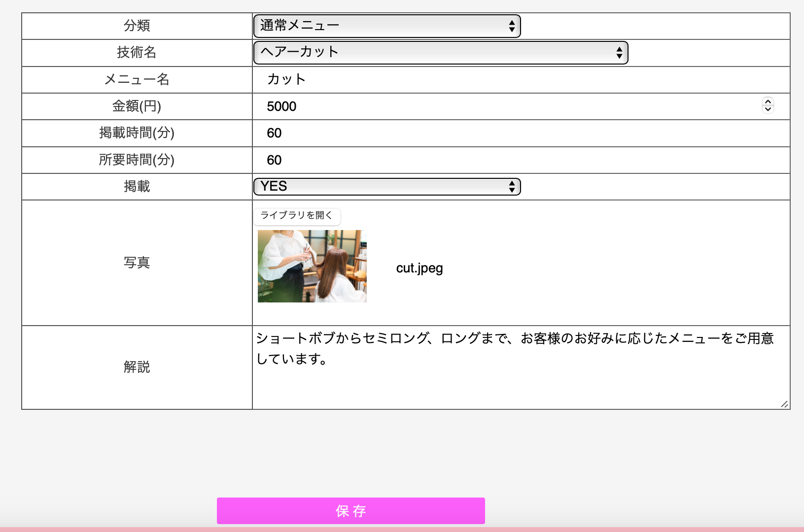Click the haircut photo thumbnail
The image size is (804, 532).
coord(312,266)
